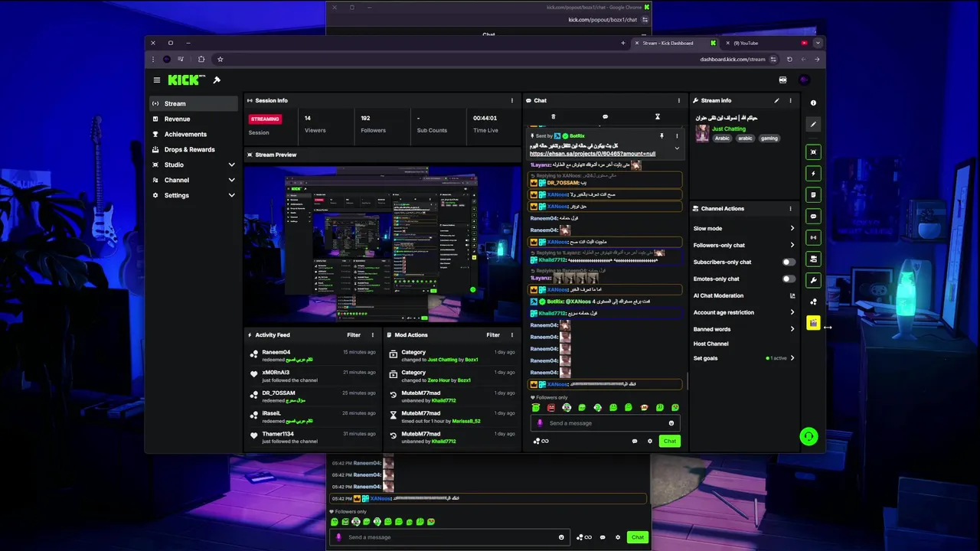Toggle Subscribers-only chat switch
Viewport: 980px width, 551px height.
click(788, 262)
